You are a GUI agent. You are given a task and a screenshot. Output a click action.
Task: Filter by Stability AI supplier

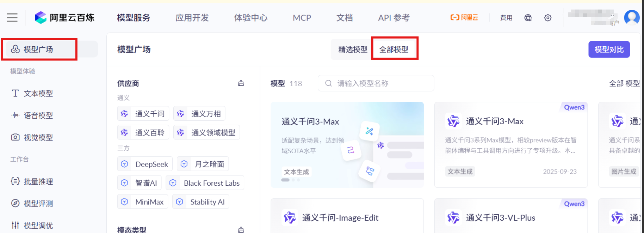click(x=200, y=202)
